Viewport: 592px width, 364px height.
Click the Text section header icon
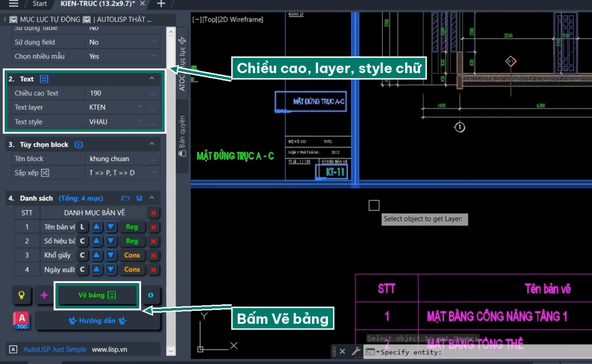pyautogui.click(x=44, y=79)
